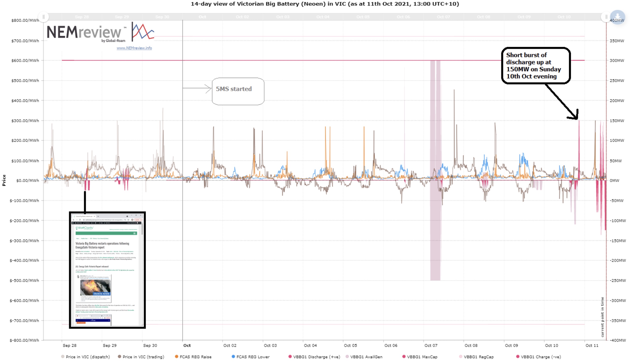Screen dimensions: 631x364
Task: Grab the left range slider handle
Action: 44,17
